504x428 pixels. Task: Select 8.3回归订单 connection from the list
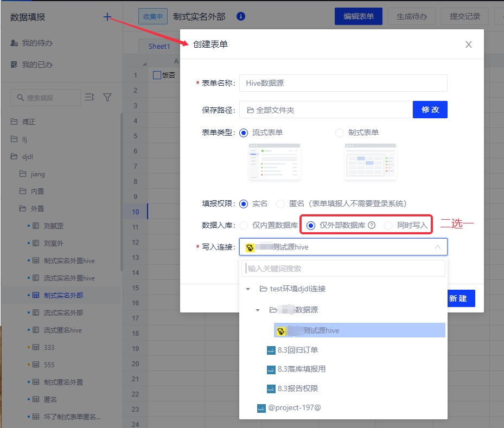[297, 350]
